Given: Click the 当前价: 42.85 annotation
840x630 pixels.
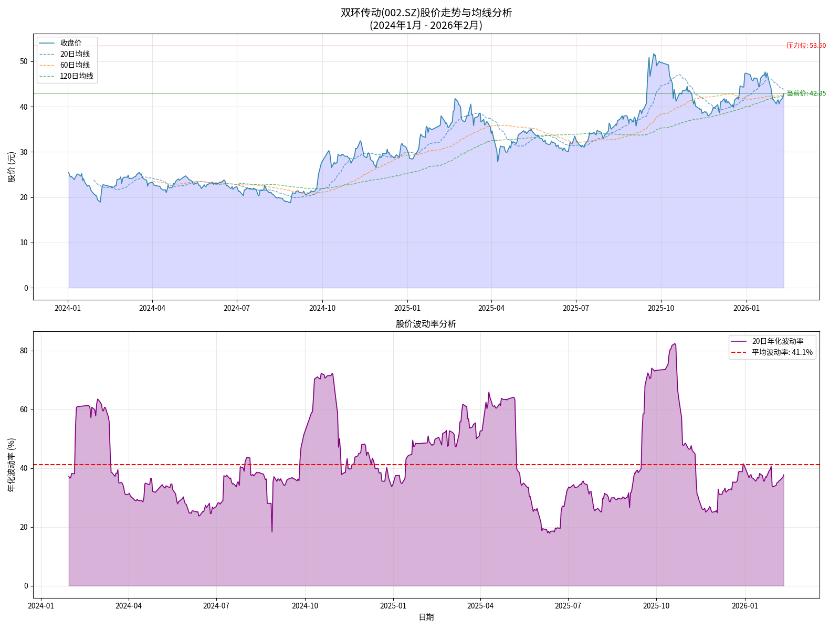Looking at the screenshot, I should [806, 93].
